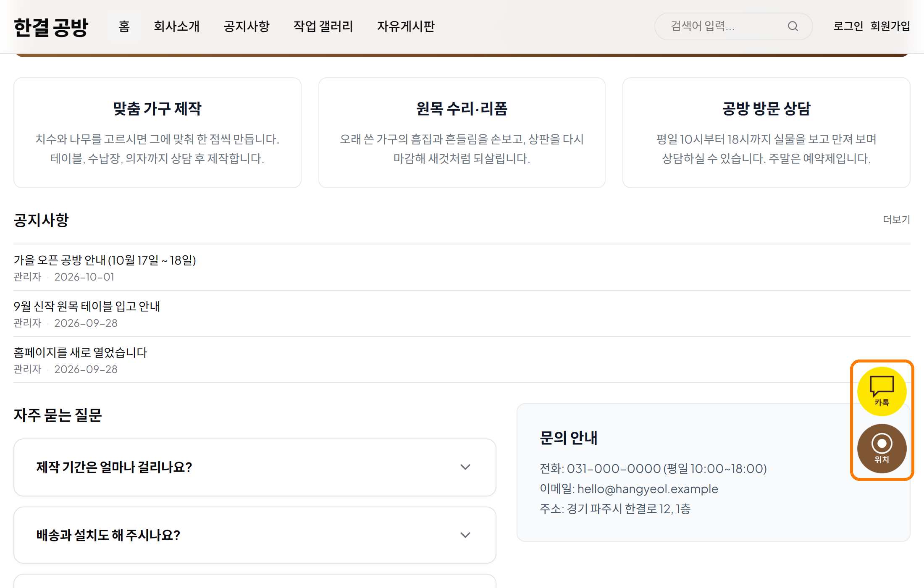Expand the 제작 기간은 얼마나 걸리나요 question chevron

click(x=465, y=467)
